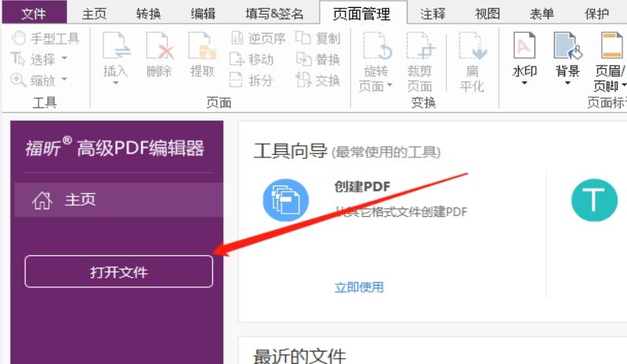
Task: Open the Insert (插入) dropdown arrow
Action: pyautogui.click(x=115, y=83)
